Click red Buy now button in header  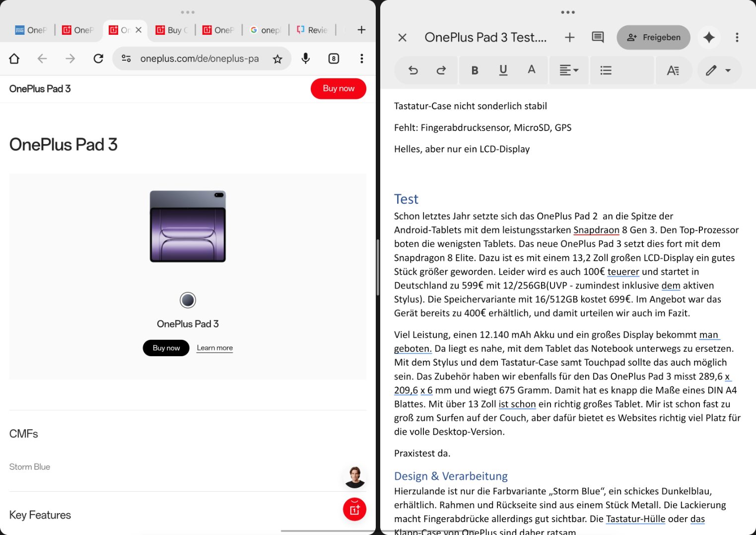339,88
